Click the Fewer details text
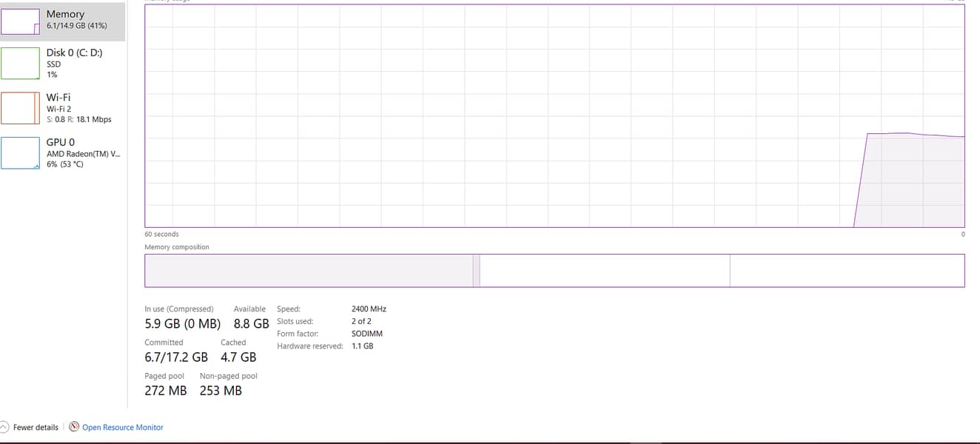980x444 pixels. (36, 427)
